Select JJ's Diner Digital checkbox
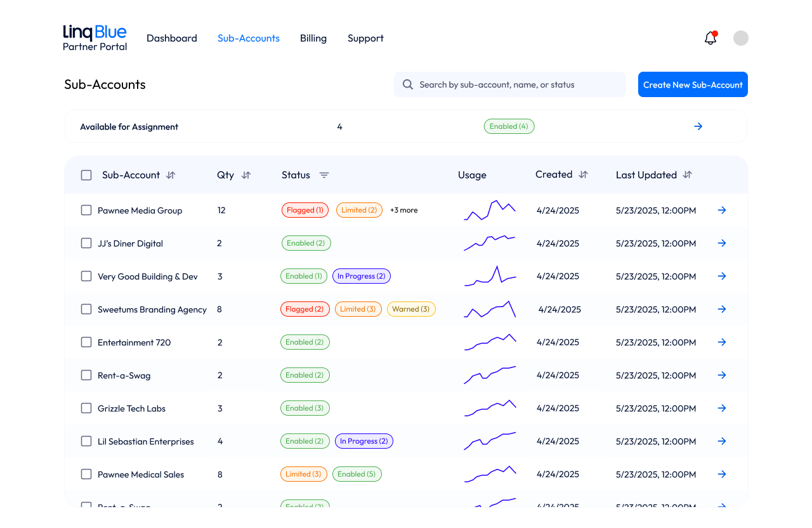 pyautogui.click(x=86, y=243)
